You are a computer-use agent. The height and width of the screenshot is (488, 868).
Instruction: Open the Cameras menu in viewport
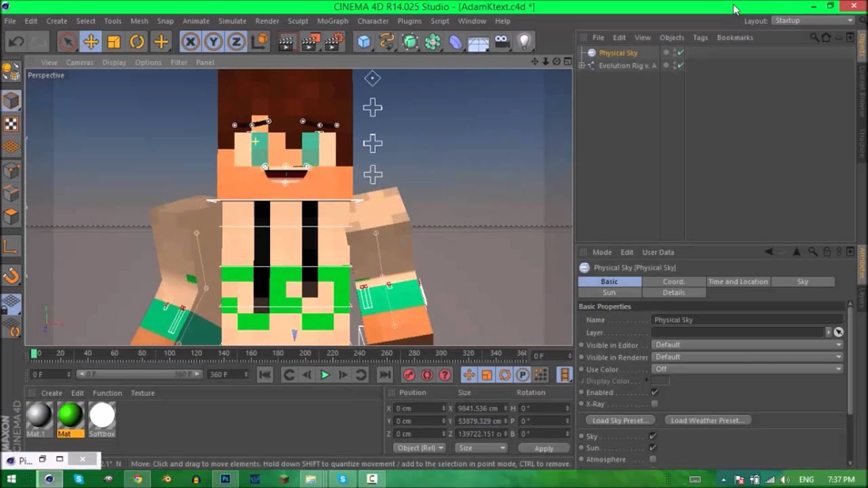point(79,62)
